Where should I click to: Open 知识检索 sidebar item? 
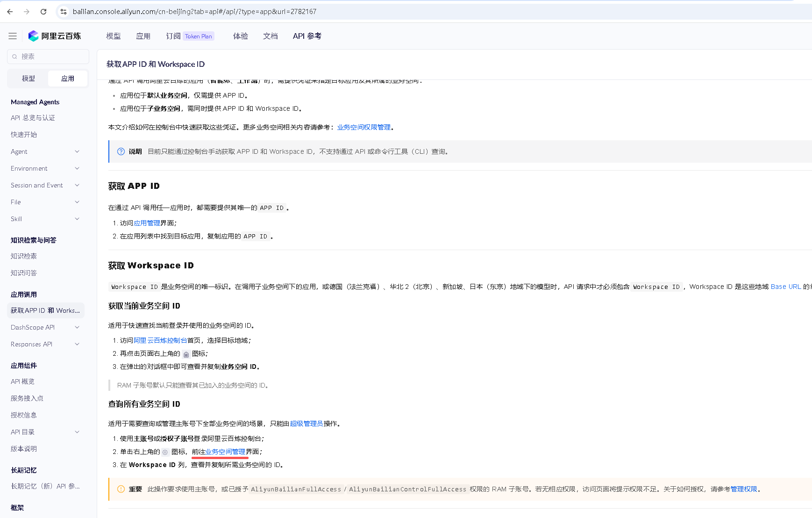tap(24, 256)
